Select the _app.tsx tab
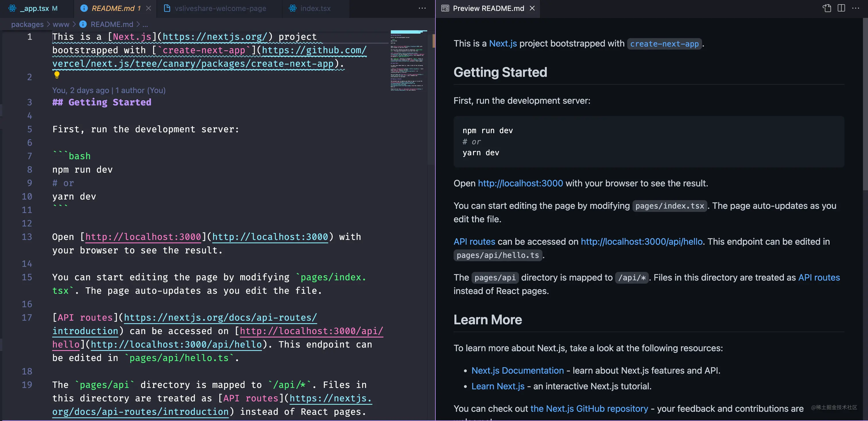This screenshot has width=868, height=421. tap(34, 8)
